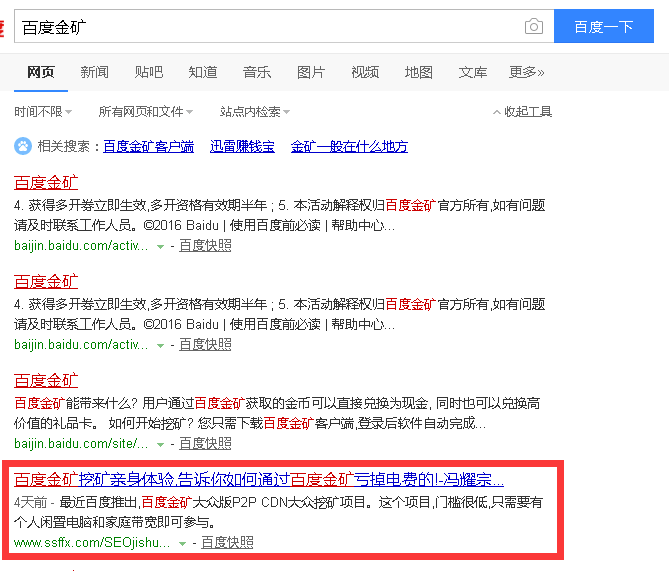Go to the 文库 tab
This screenshot has width=669, height=571.
pyautogui.click(x=473, y=72)
